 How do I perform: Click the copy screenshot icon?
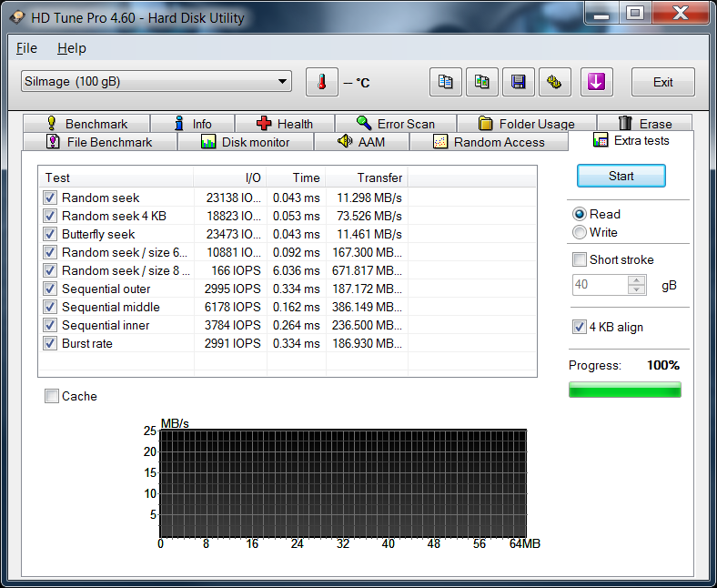[482, 82]
